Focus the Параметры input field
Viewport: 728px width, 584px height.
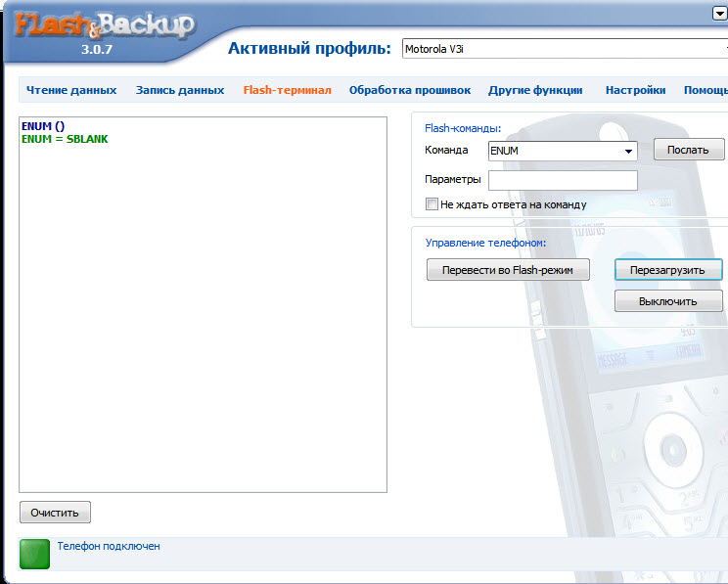[x=563, y=180]
